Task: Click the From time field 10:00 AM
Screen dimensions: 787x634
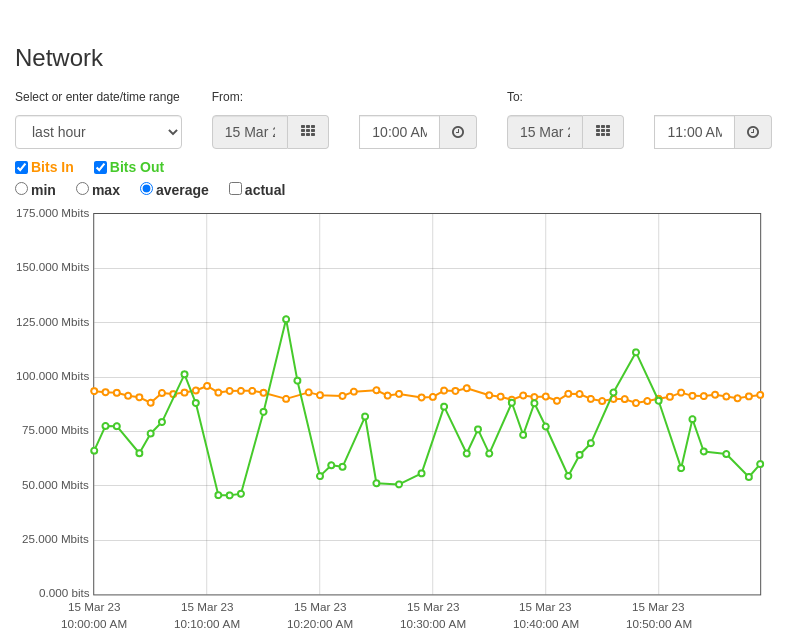Action: (400, 132)
